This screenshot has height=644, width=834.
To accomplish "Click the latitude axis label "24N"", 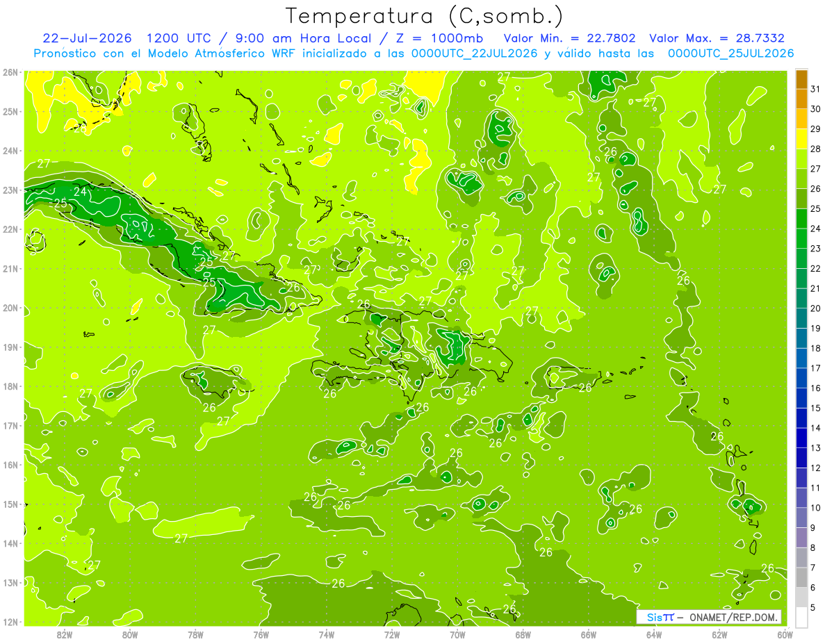I will (10, 151).
